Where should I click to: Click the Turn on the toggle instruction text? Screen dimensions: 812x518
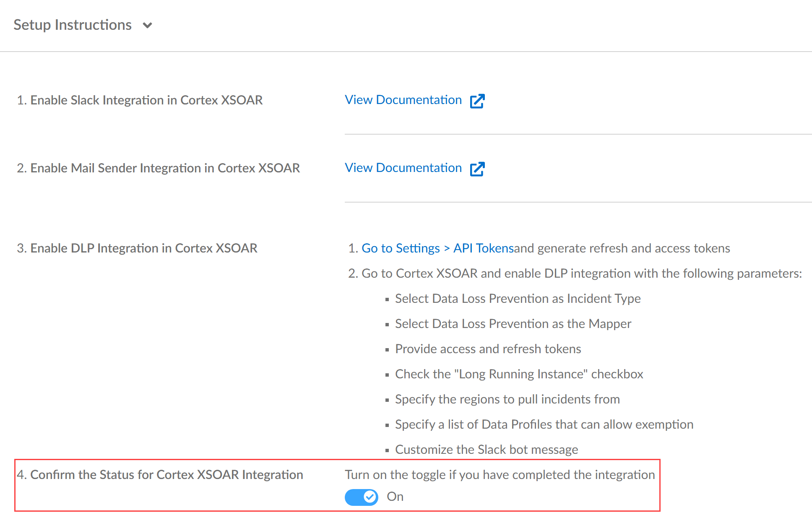pos(500,475)
